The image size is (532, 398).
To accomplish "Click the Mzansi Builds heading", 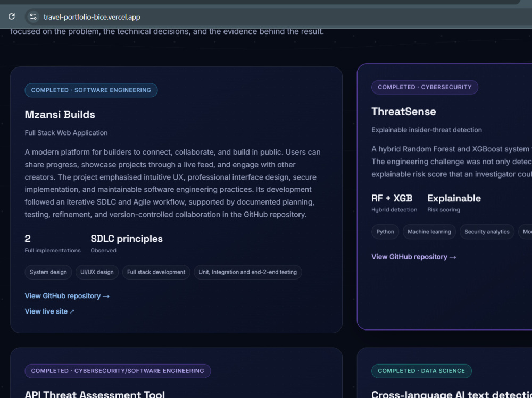I will tap(60, 115).
